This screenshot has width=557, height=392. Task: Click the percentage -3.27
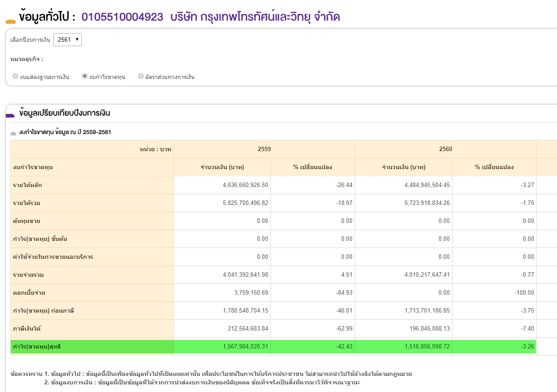point(527,185)
